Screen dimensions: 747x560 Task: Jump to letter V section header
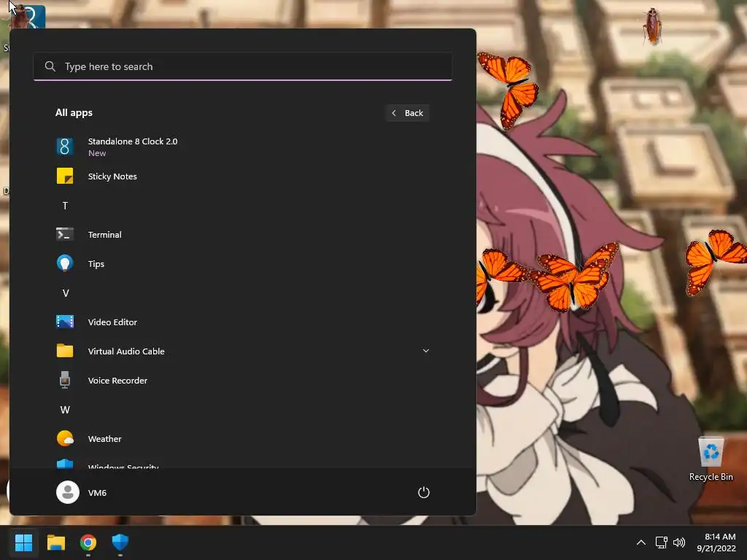click(65, 293)
